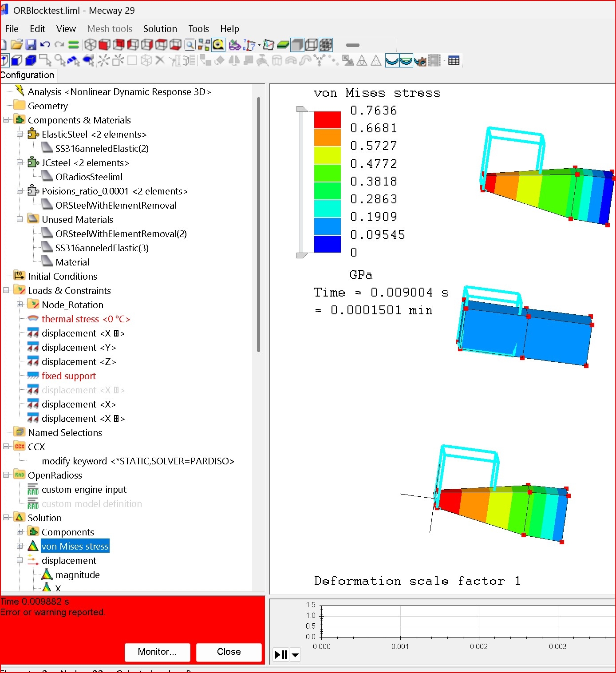Click the Undo arrow icon
This screenshot has width=616, height=673.
[x=45, y=45]
